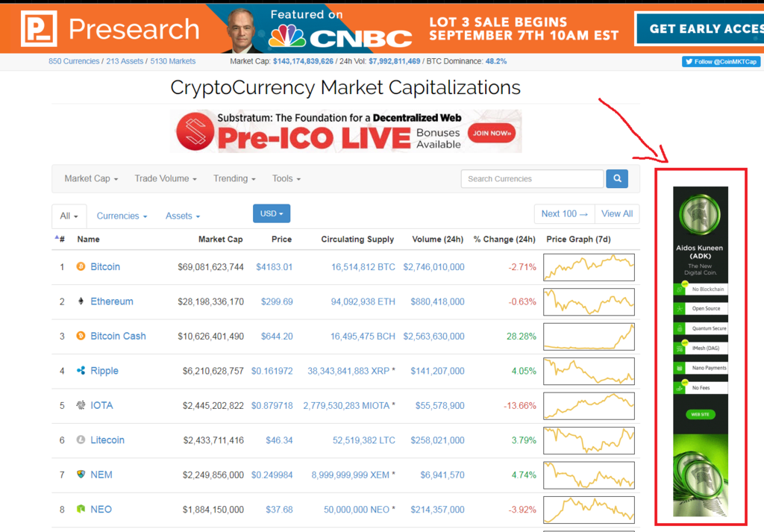Open the Trending dropdown menu
Image resolution: width=764 pixels, height=532 pixels.
234,179
